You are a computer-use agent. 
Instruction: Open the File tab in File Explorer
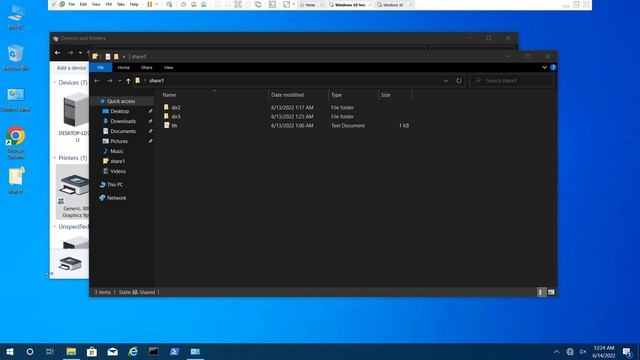tap(100, 68)
